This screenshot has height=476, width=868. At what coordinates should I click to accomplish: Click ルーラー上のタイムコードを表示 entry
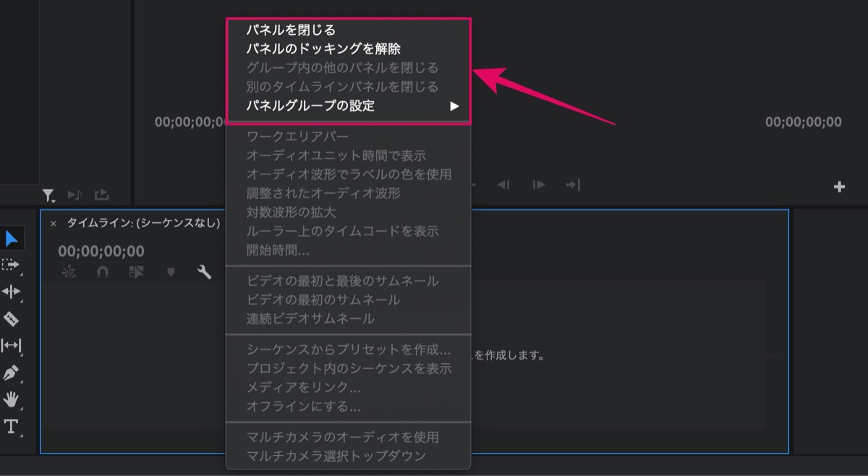point(349,231)
